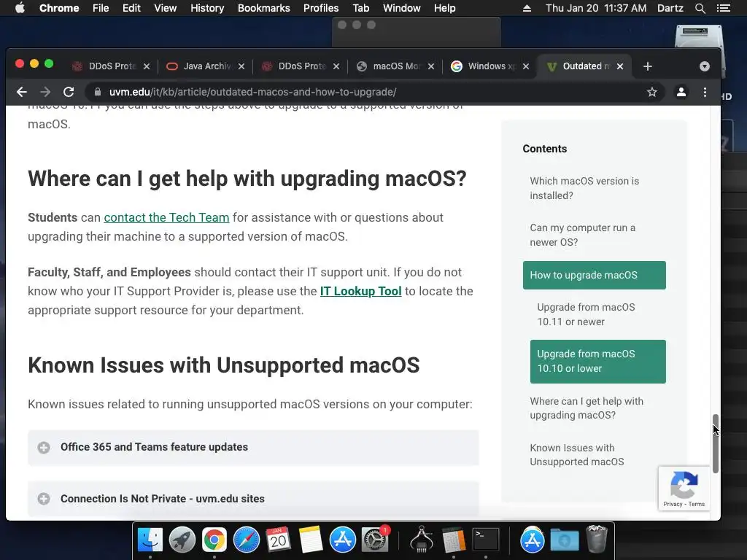Image resolution: width=747 pixels, height=560 pixels.
Task: Expand Office 365 and Teams feature updates
Action: pos(253,447)
